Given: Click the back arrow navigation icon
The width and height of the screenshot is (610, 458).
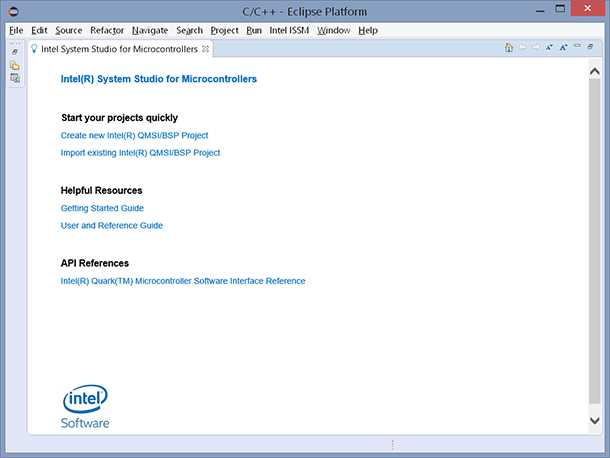Looking at the screenshot, I should click(522, 47).
